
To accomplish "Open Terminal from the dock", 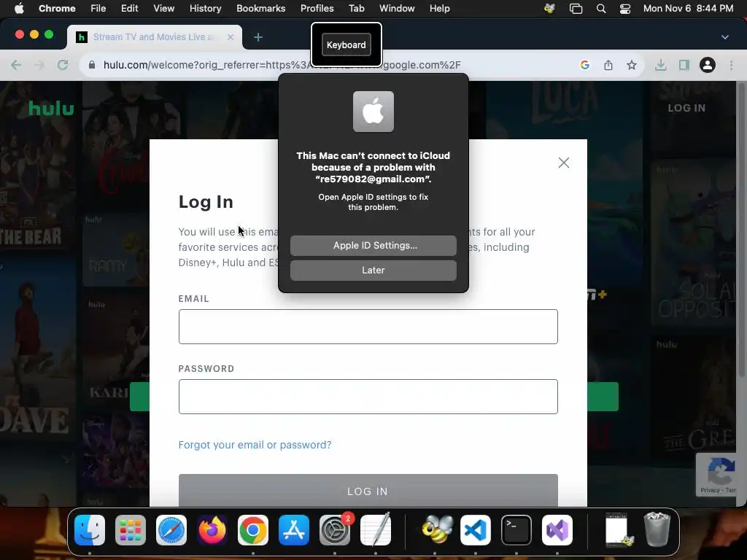I will (516, 530).
